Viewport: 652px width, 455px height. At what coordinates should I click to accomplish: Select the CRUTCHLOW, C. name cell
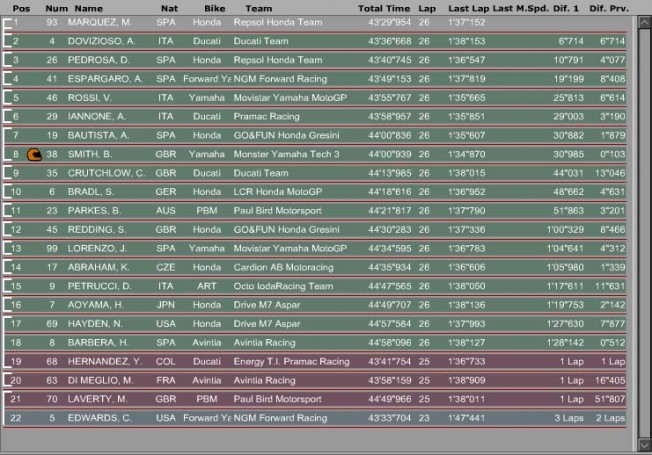point(106,173)
